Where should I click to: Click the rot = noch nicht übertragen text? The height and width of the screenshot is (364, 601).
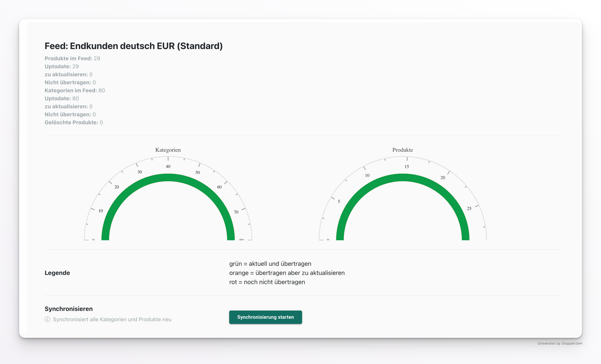[267, 282]
